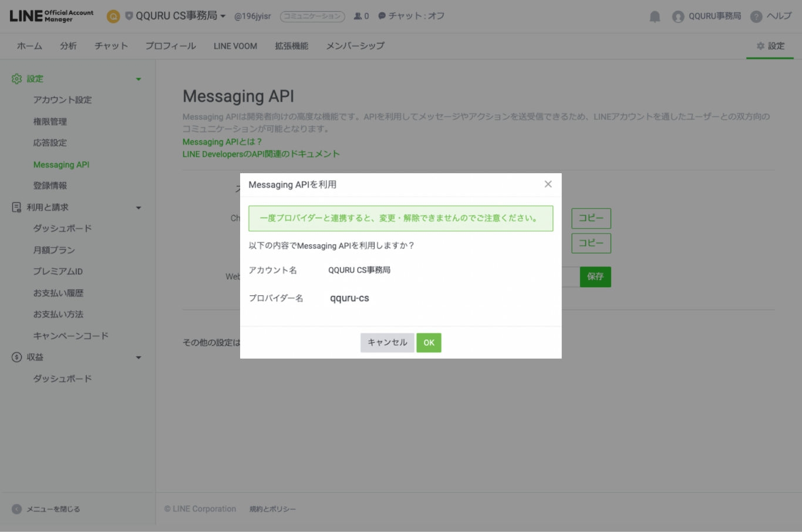
Task: Collapse the 設定 sidebar section arrow
Action: tap(139, 79)
